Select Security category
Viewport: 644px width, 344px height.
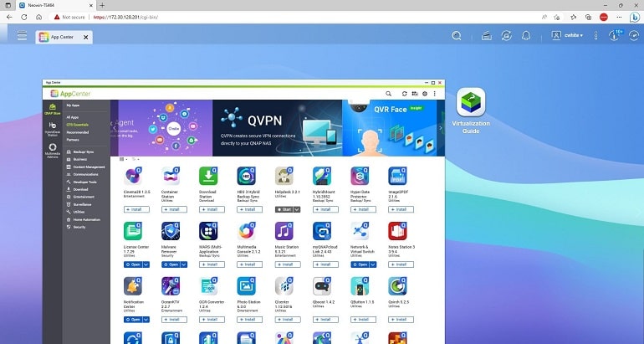(76, 228)
